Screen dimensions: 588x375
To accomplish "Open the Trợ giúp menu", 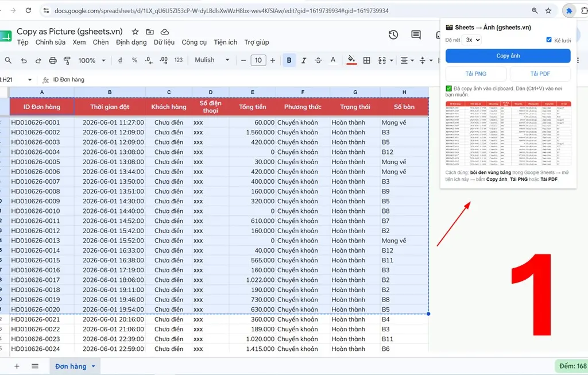I will 257,42.
